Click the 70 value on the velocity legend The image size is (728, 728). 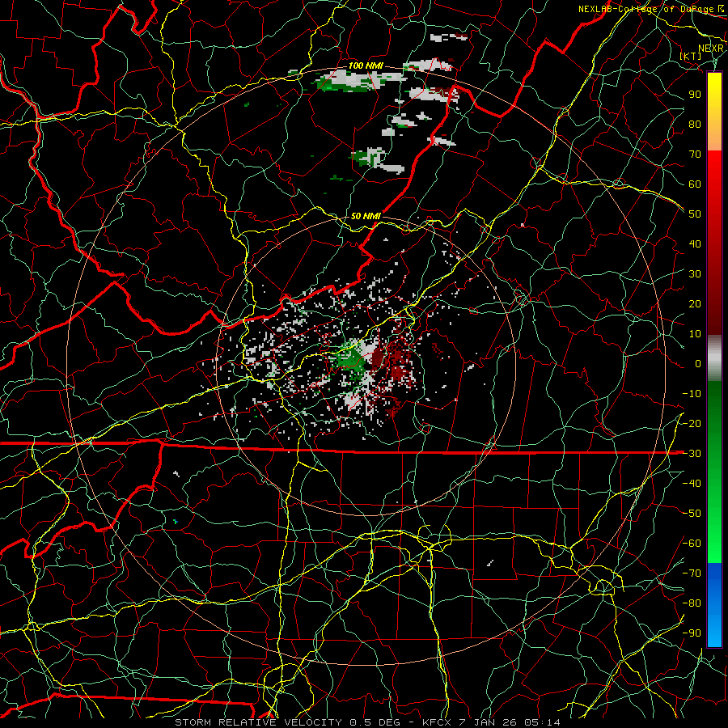695,154
